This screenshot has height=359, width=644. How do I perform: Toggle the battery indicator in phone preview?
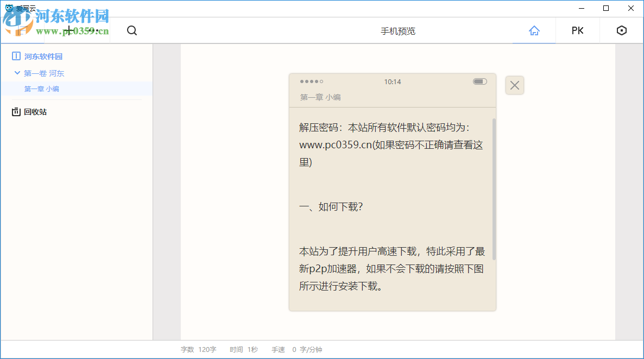(480, 81)
